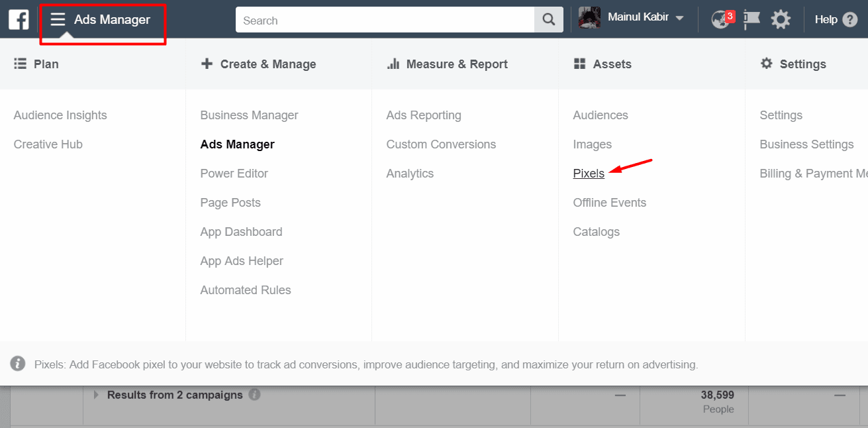This screenshot has height=428, width=868.
Task: Open Analytics under Measure & Report
Action: [410, 174]
